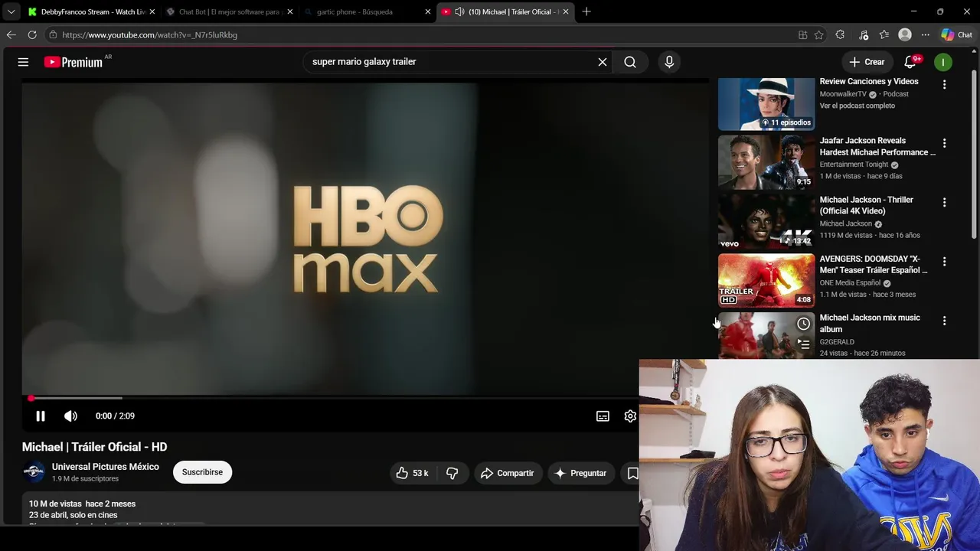Open options for Thriller 4K video
The width and height of the screenshot is (980, 551).
[x=944, y=202]
